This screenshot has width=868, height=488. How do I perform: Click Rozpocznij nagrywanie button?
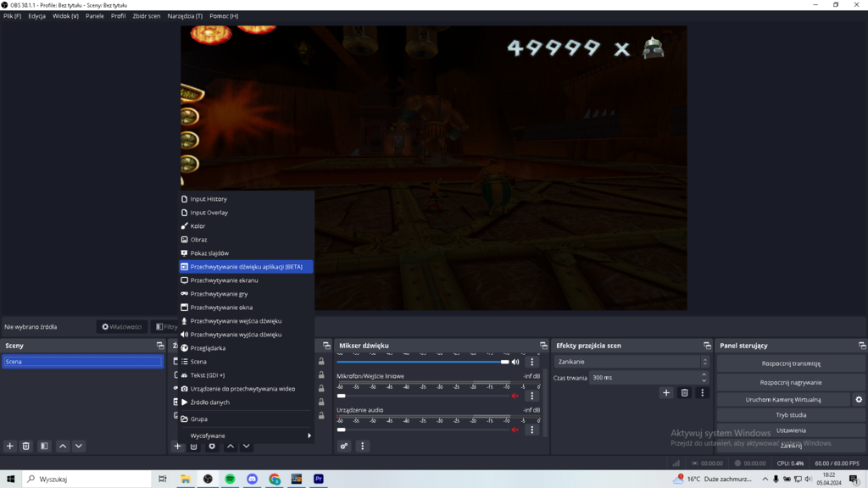tap(791, 382)
